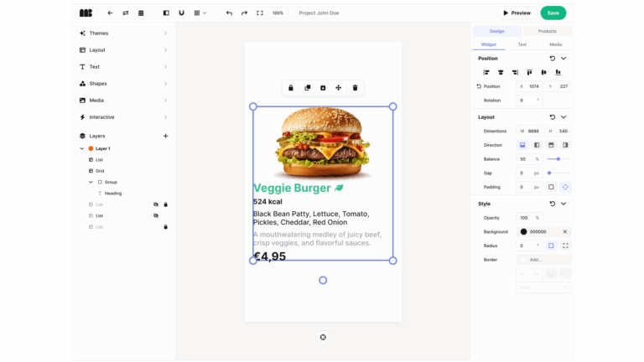This screenshot has width=644, height=362.
Task: Reset the Layout section
Action: point(553,117)
